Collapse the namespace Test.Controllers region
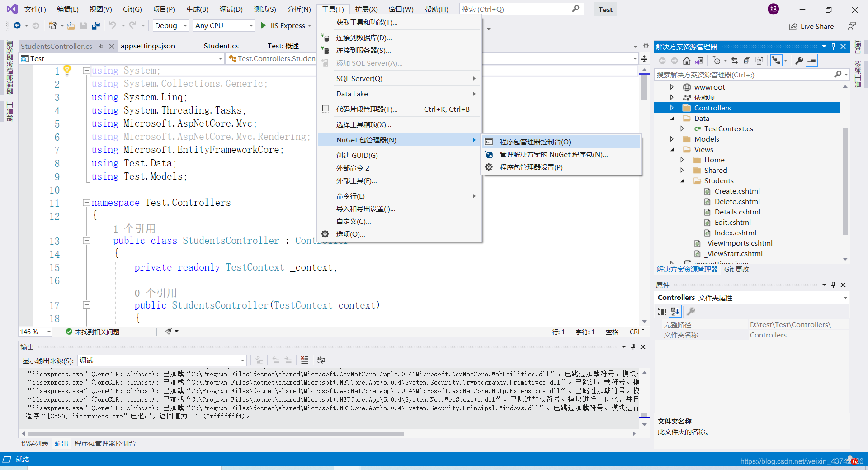 (x=86, y=203)
